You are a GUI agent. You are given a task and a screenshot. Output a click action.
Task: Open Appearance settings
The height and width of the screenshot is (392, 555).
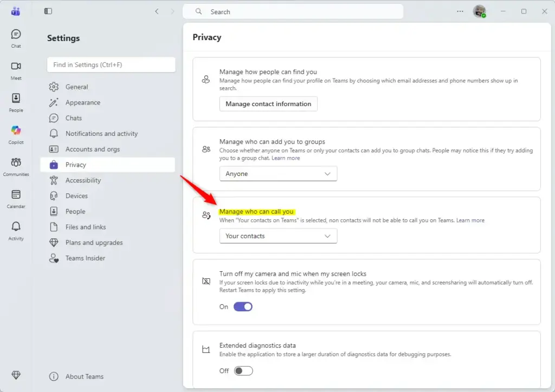[108, 102]
